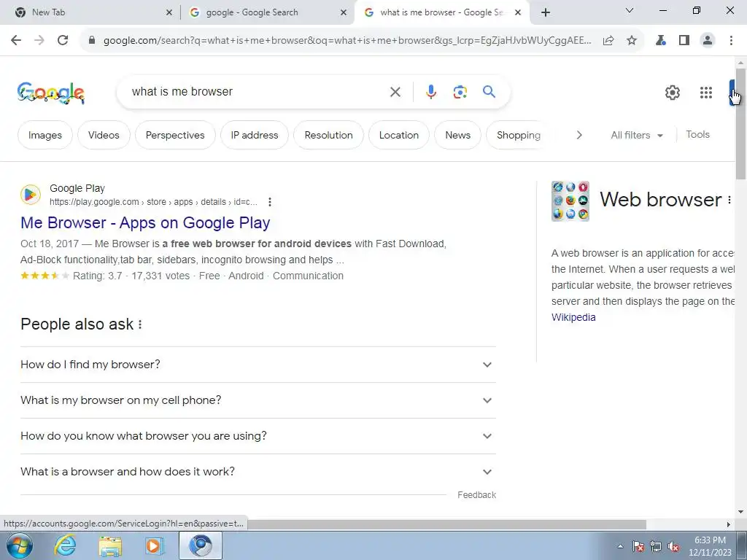Viewport: 747px width, 560px height.
Task: Open the dots beside People also ask
Action: tap(140, 324)
